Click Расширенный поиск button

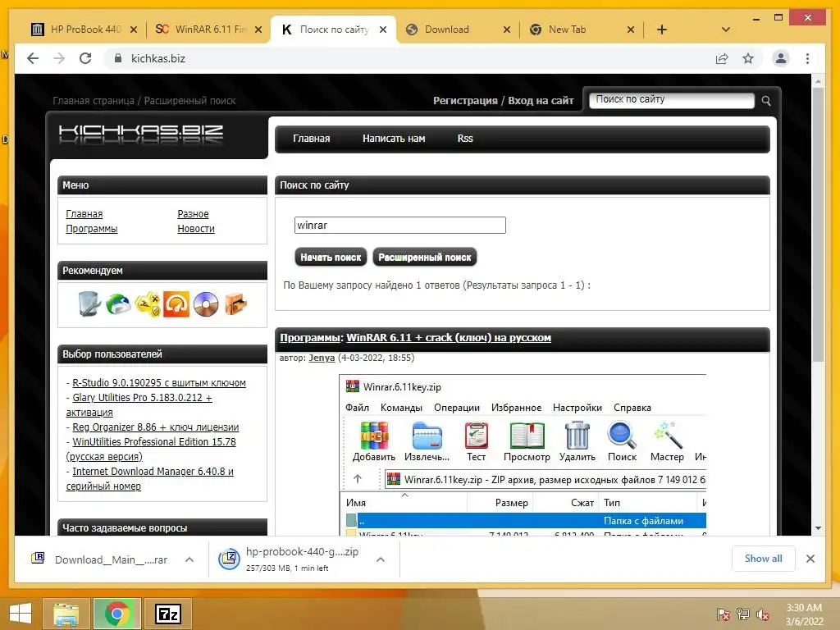tap(424, 257)
